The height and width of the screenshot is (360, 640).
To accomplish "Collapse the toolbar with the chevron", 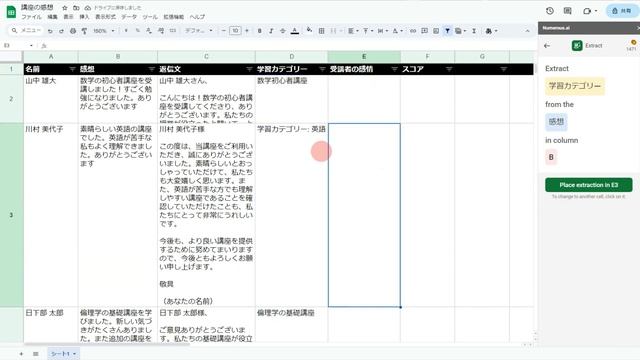I will (x=527, y=31).
